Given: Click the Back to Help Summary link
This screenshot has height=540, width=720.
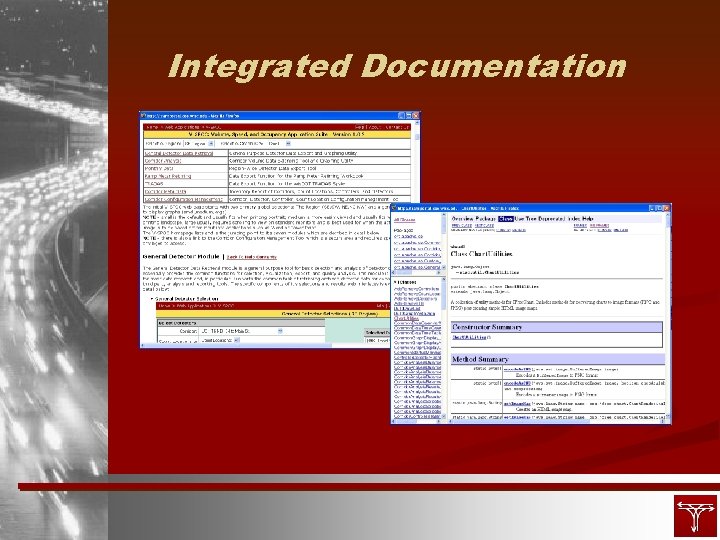Looking at the screenshot, I should pos(252,257).
